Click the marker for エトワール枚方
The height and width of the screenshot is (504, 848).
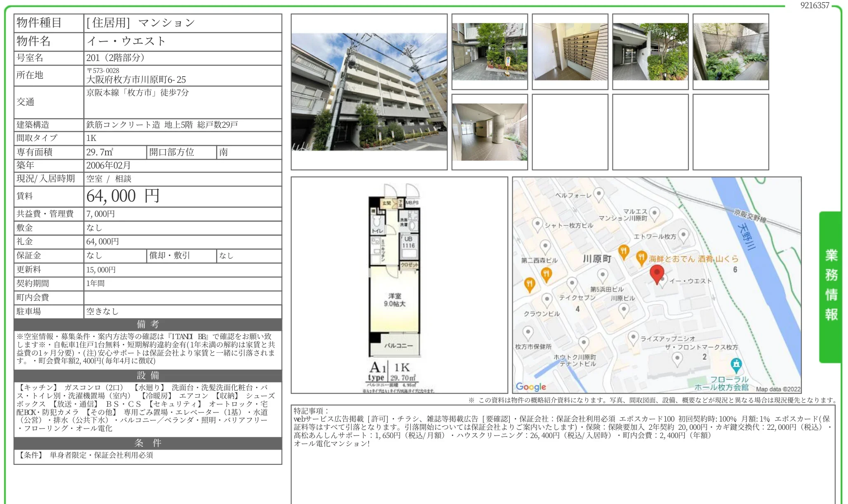(683, 235)
